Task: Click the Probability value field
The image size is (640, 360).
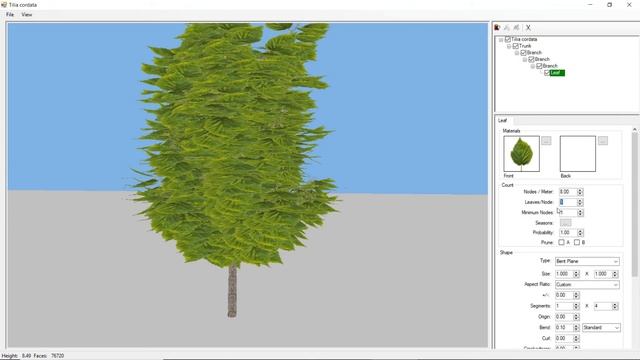Action: 567,233
